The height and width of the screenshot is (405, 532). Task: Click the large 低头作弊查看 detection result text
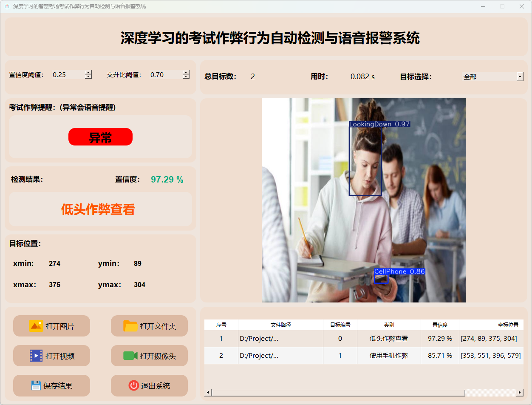[98, 209]
